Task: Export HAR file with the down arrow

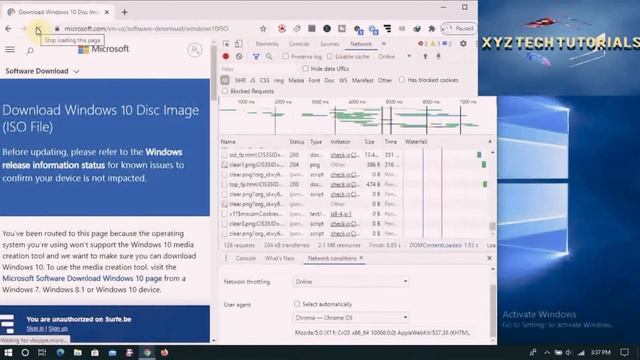Action: (438, 56)
